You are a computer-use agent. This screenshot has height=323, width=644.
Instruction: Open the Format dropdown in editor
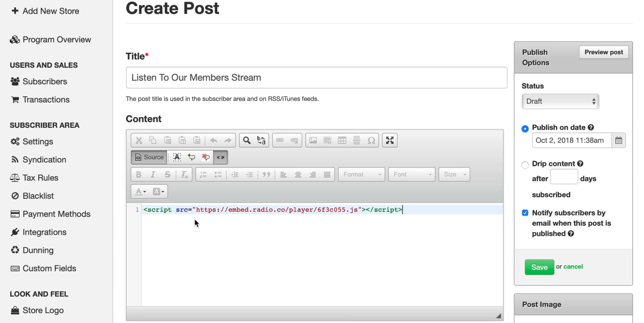361,174
